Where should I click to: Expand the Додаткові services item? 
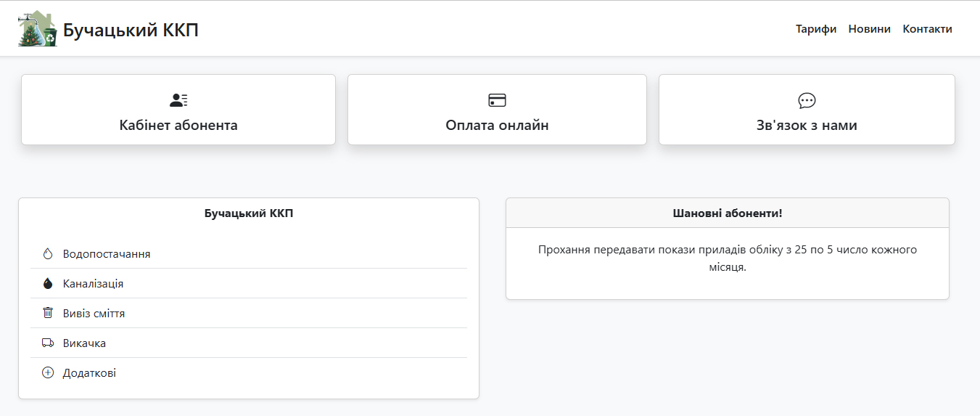coord(89,373)
